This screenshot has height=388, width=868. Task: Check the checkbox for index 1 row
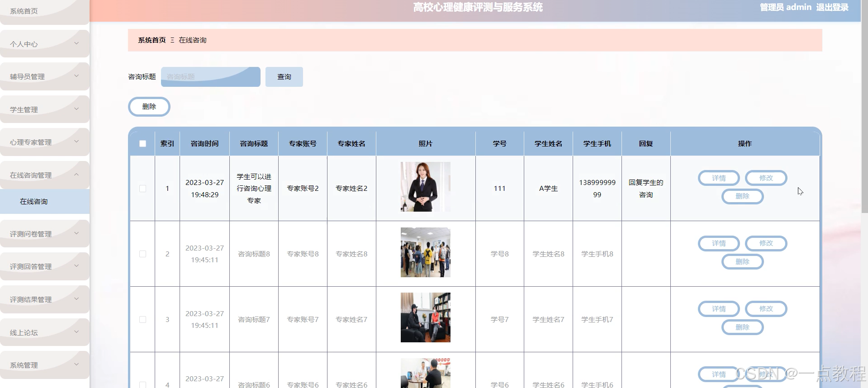142,189
